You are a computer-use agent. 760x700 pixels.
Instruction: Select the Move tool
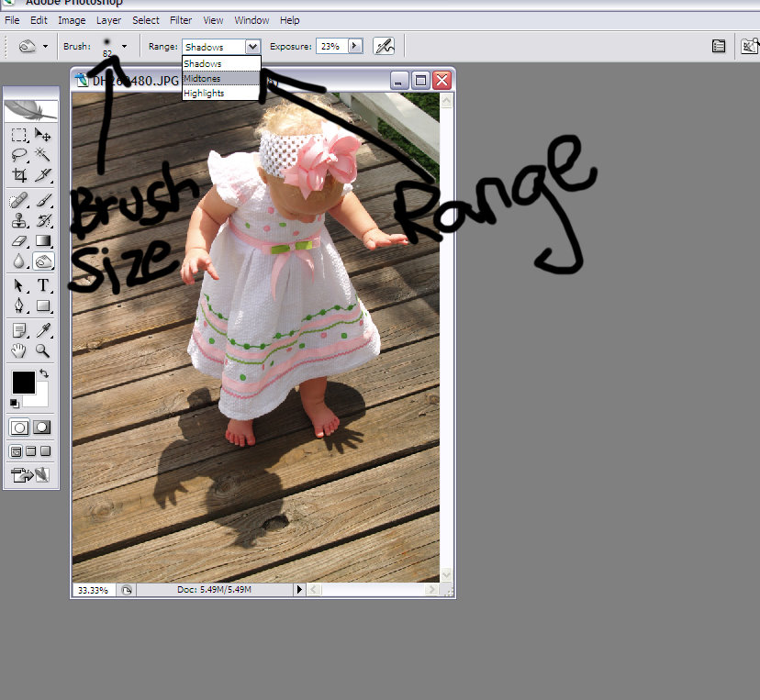click(x=42, y=135)
